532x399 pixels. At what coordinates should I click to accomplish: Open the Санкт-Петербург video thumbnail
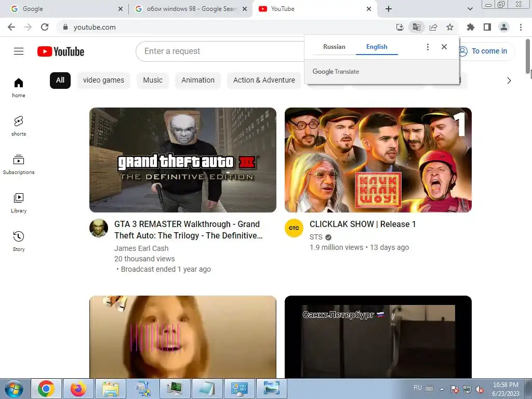click(x=378, y=337)
